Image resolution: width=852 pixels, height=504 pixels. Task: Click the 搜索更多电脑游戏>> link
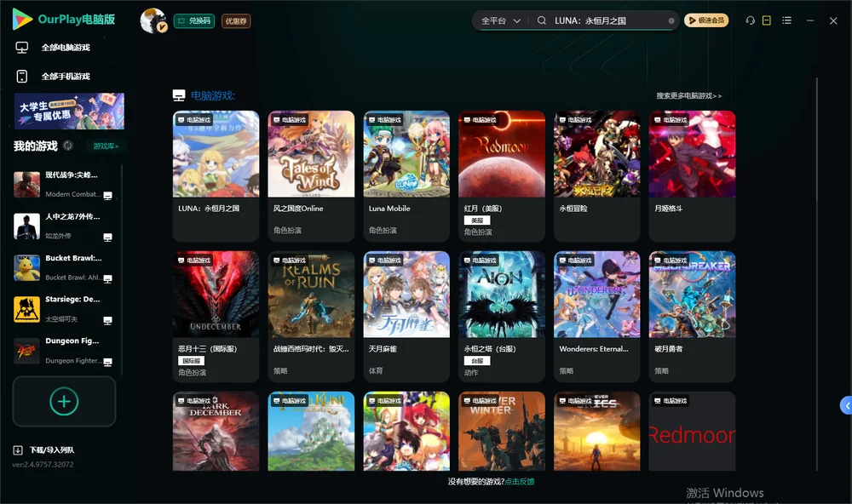tap(688, 96)
